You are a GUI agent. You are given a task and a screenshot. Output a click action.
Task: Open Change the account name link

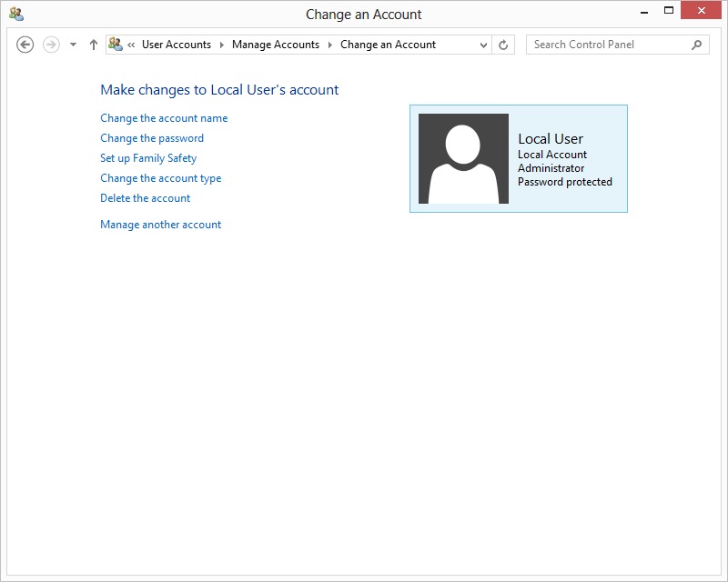164,118
